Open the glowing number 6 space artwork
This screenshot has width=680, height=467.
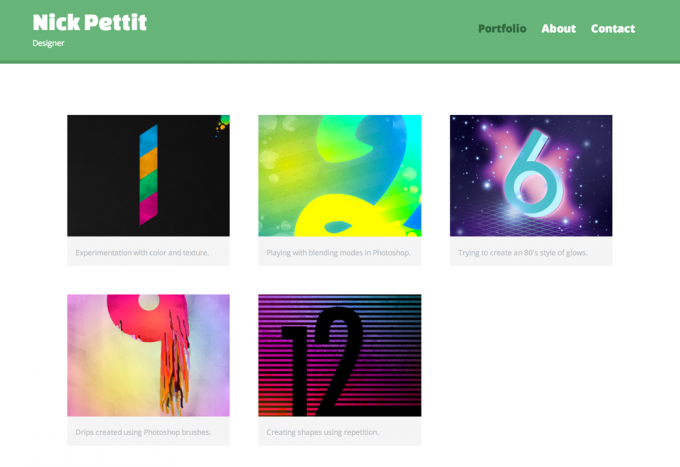531,176
